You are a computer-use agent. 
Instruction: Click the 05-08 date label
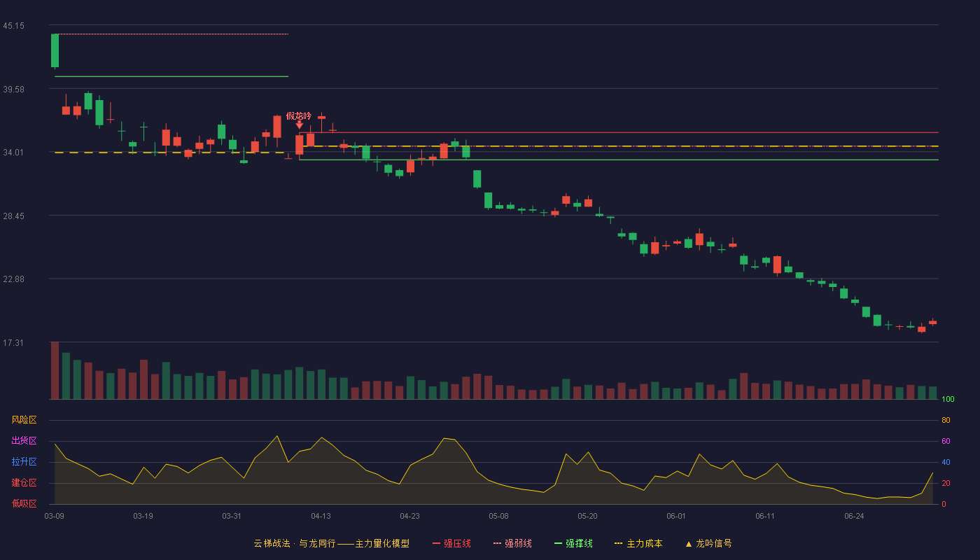point(498,516)
